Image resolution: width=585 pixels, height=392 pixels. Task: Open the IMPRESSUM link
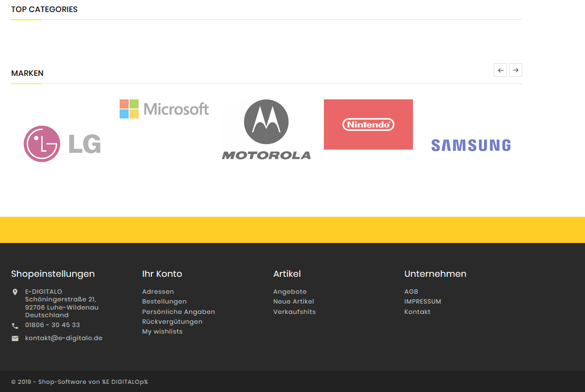(423, 301)
